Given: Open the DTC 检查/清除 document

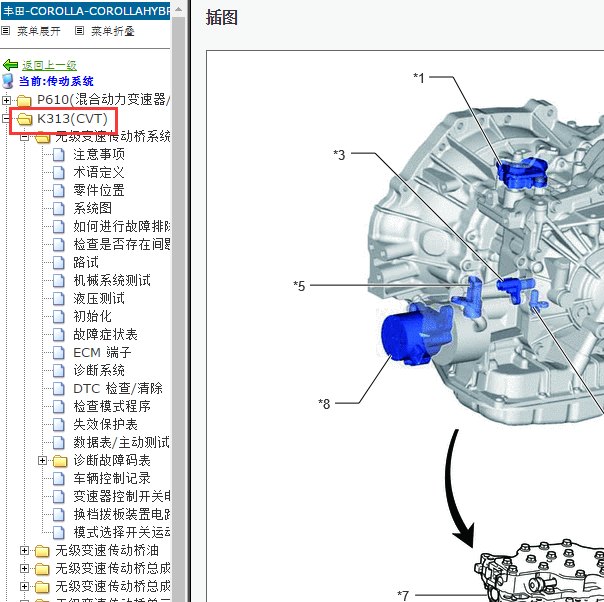Looking at the screenshot, I should tap(118, 388).
